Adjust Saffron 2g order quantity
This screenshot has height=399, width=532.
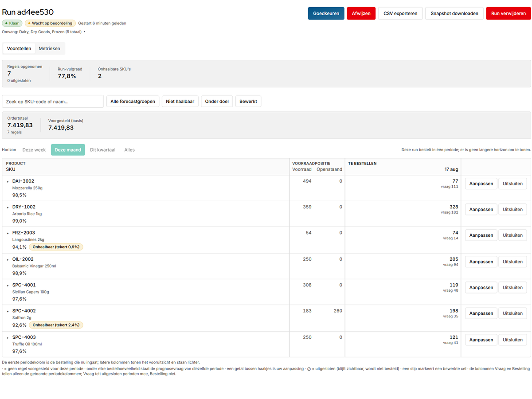(x=481, y=313)
